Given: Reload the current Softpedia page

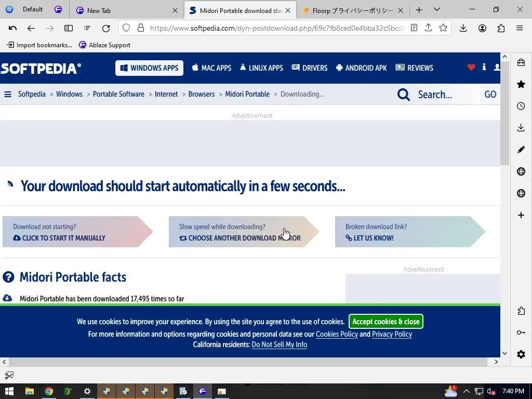Looking at the screenshot, I should coord(106,28).
